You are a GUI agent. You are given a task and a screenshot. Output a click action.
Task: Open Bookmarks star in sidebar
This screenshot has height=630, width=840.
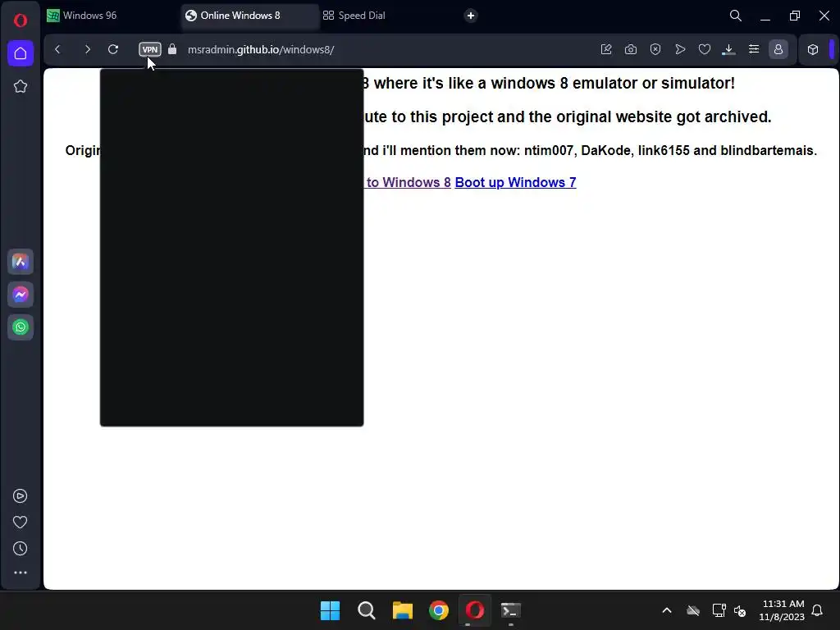click(x=21, y=86)
